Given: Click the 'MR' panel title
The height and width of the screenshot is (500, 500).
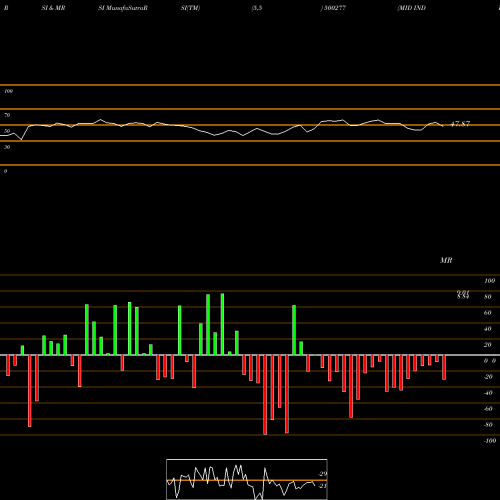Looking at the screenshot, I should pos(446,260).
